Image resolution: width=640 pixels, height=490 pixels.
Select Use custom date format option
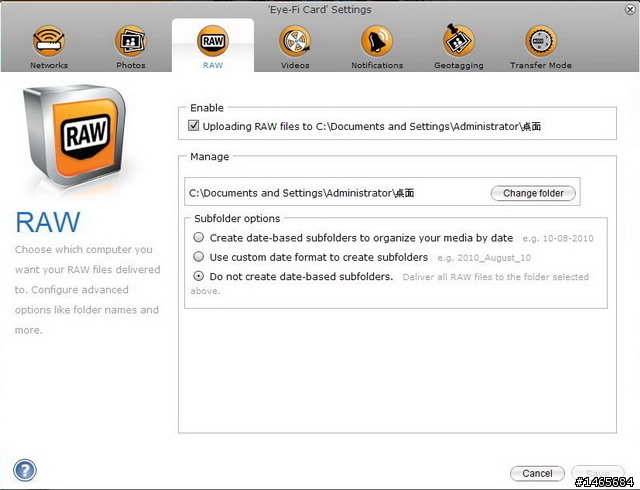[198, 256]
